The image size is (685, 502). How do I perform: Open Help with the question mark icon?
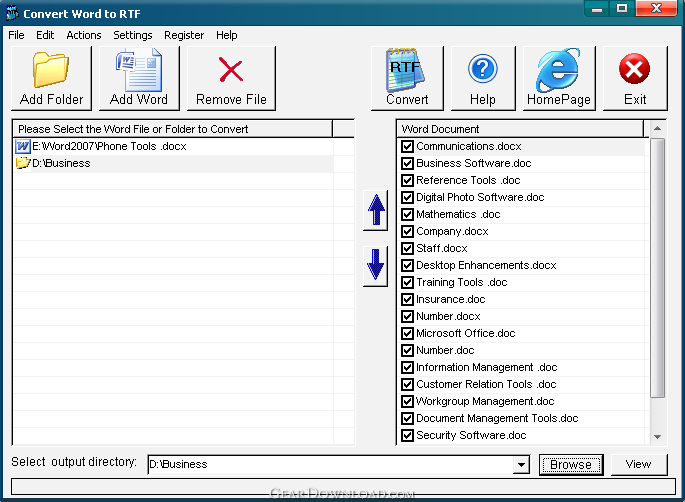point(483,69)
